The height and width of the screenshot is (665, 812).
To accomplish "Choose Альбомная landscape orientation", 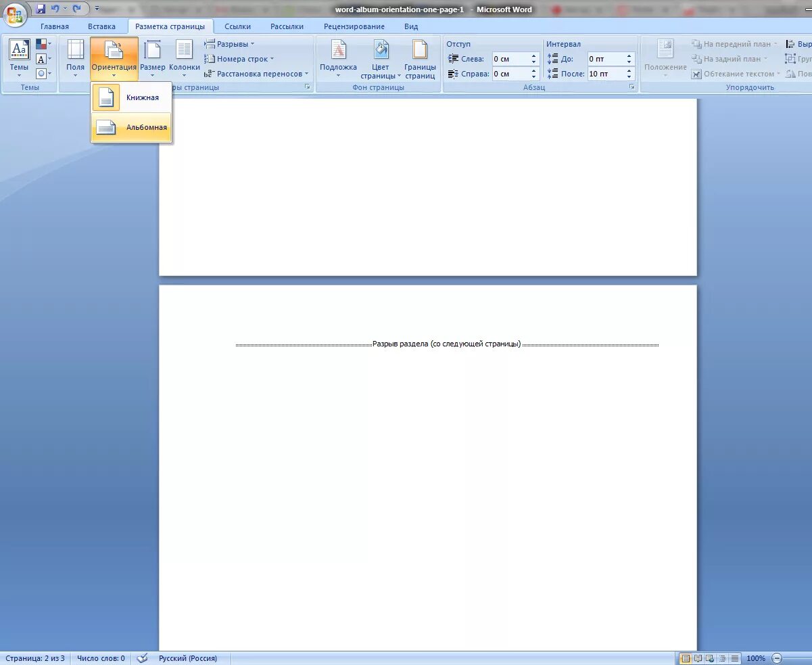I will [131, 127].
